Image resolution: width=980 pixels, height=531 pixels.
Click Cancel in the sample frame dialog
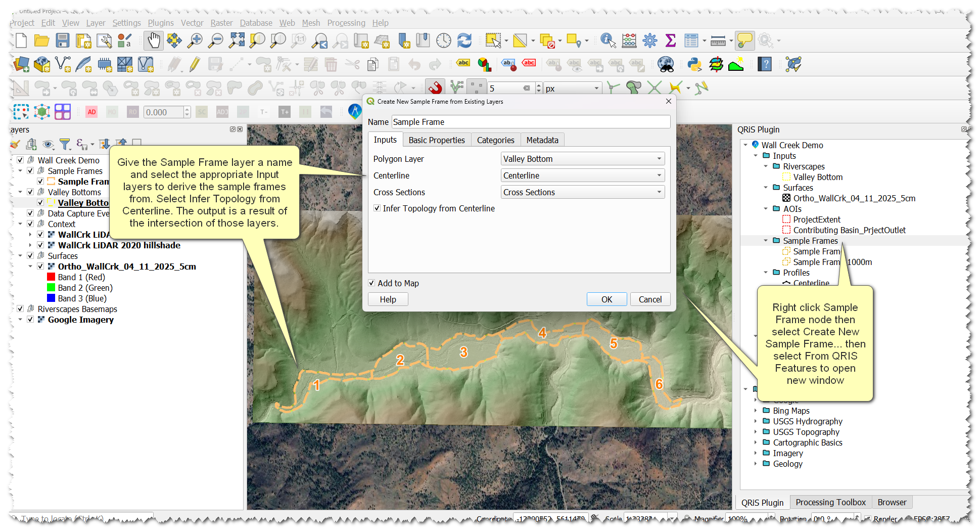[650, 299]
